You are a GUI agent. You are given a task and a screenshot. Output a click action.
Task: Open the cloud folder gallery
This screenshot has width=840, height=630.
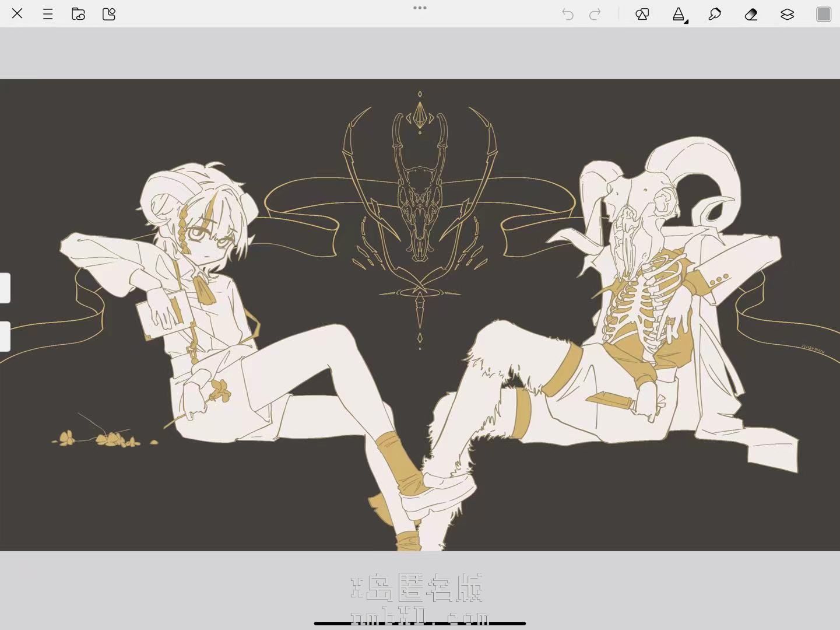[78, 14]
